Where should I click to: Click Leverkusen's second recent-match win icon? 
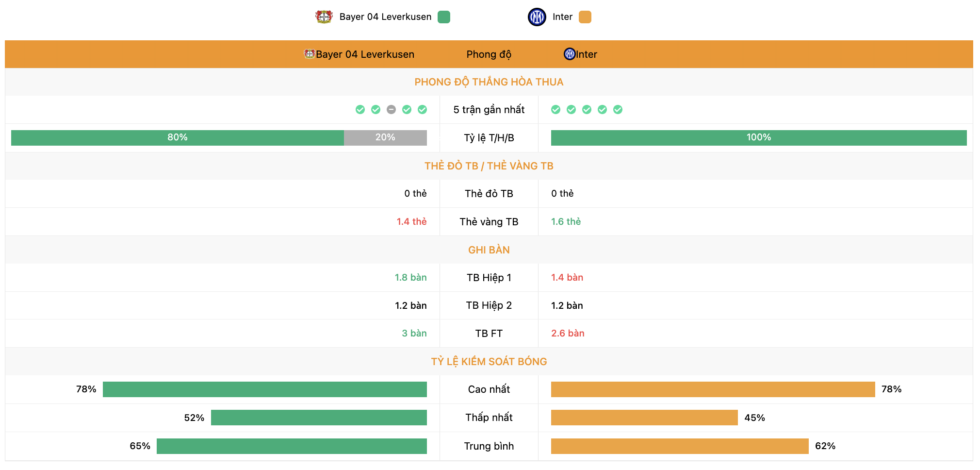(376, 110)
